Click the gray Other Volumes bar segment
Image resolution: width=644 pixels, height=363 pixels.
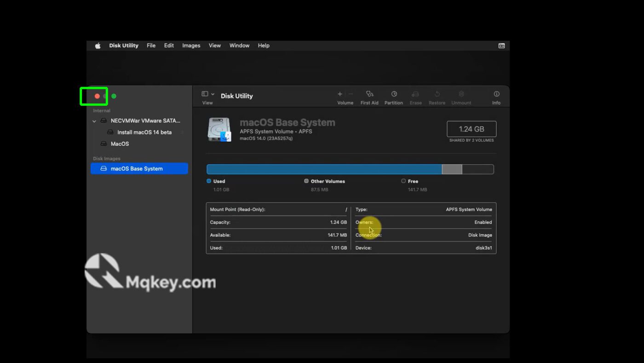[452, 169]
